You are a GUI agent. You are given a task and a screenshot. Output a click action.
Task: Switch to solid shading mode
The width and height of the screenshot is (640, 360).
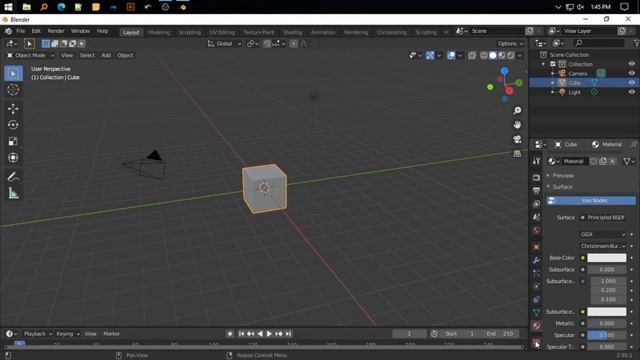pos(493,56)
